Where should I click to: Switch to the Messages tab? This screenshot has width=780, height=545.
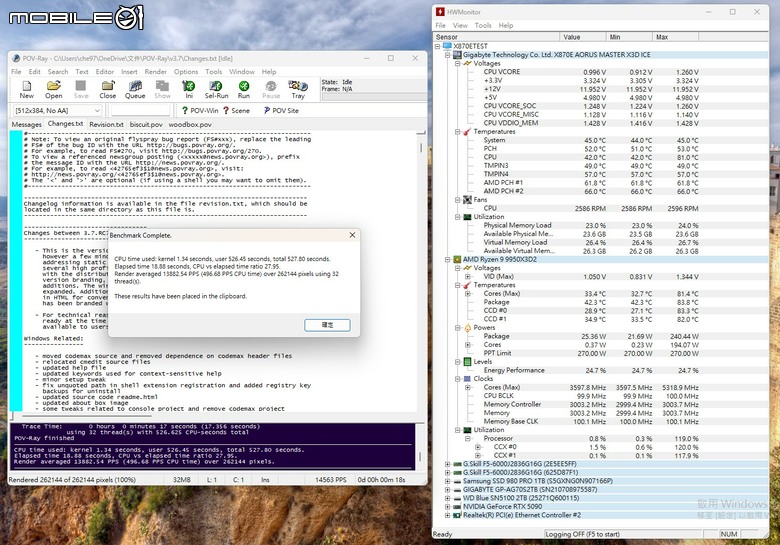(27, 124)
